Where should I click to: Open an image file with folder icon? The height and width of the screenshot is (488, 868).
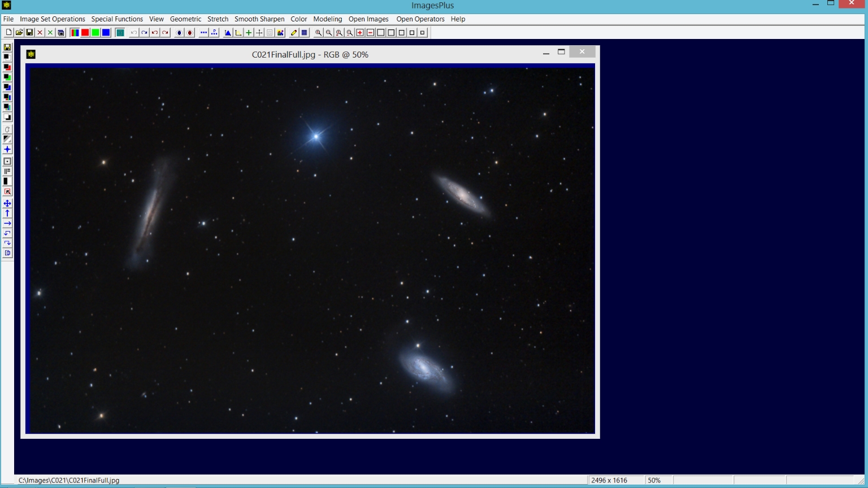click(19, 33)
